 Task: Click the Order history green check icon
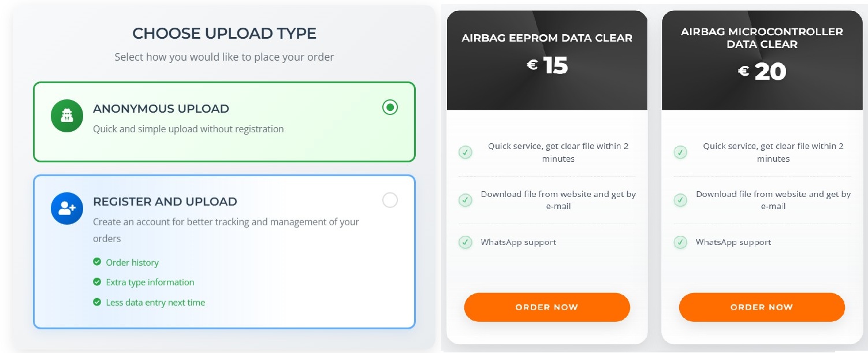[x=97, y=262]
